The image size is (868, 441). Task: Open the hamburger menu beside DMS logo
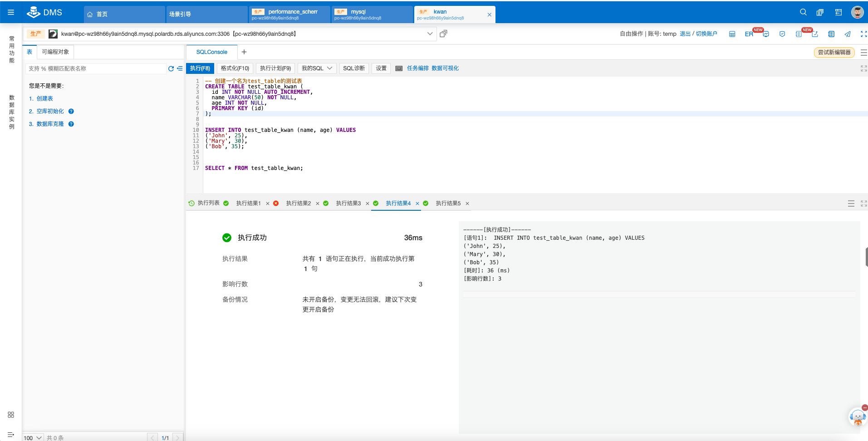coord(11,13)
